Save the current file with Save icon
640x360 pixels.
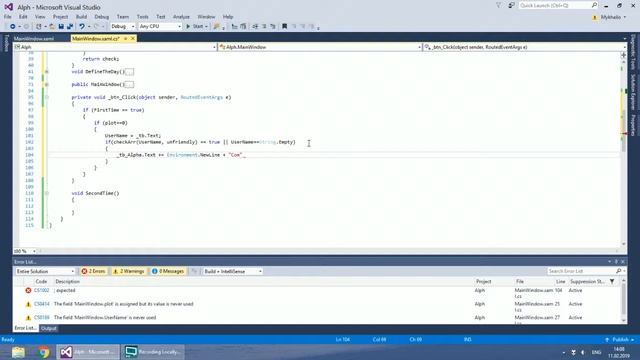point(61,27)
